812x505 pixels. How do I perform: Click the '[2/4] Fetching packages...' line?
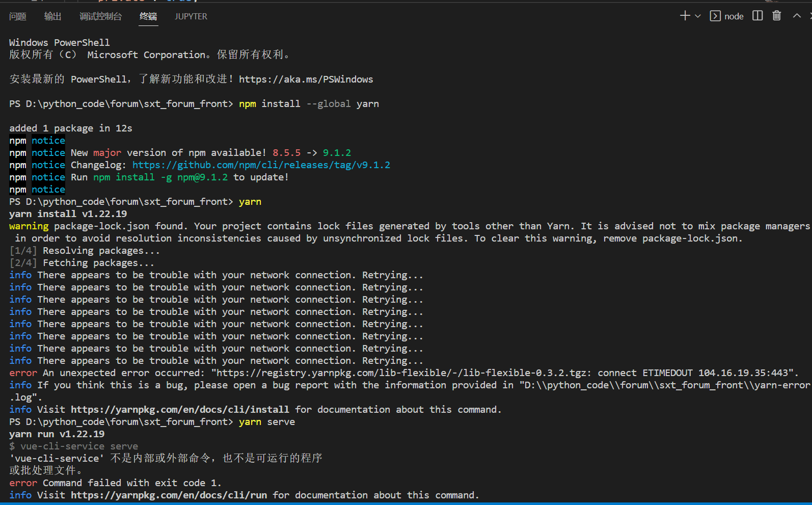click(82, 262)
